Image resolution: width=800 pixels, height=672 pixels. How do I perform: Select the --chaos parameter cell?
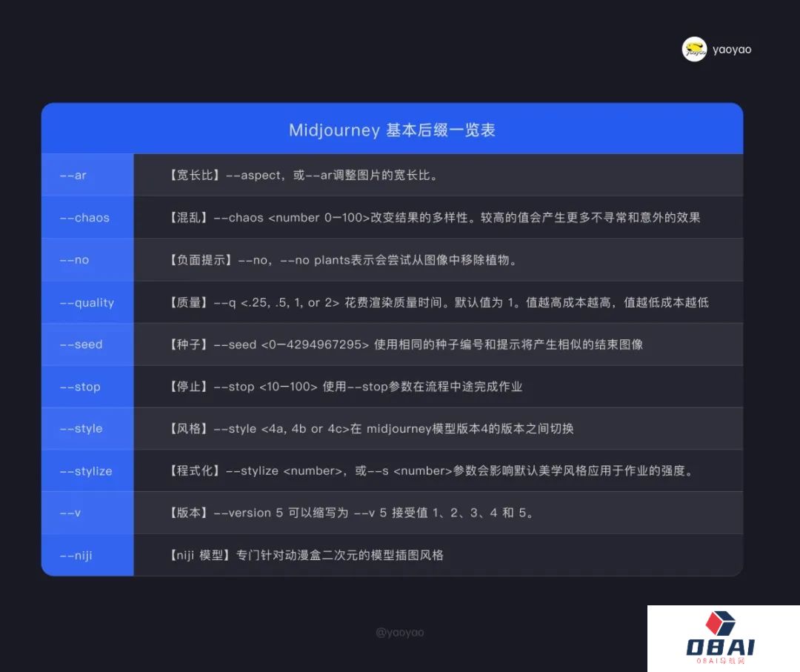coord(87,218)
